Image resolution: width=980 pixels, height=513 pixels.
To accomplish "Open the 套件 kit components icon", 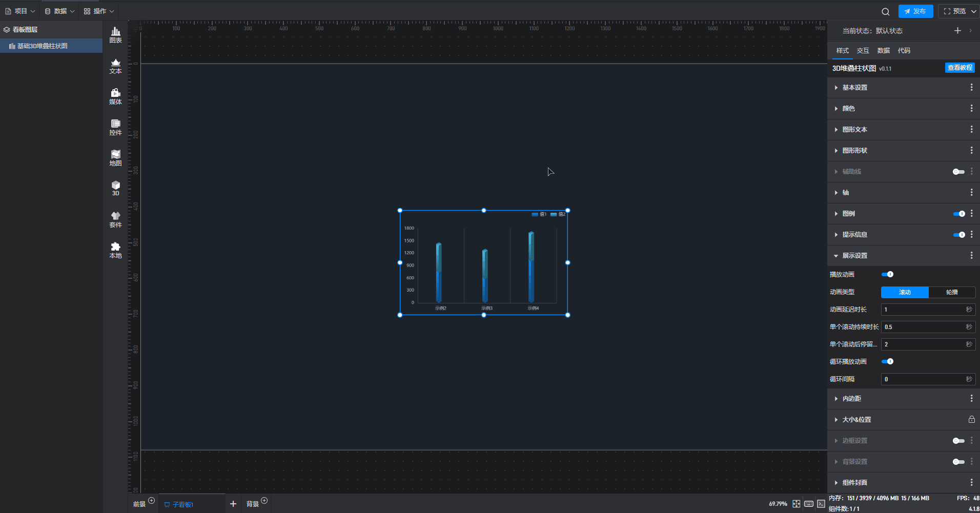I will (115, 219).
